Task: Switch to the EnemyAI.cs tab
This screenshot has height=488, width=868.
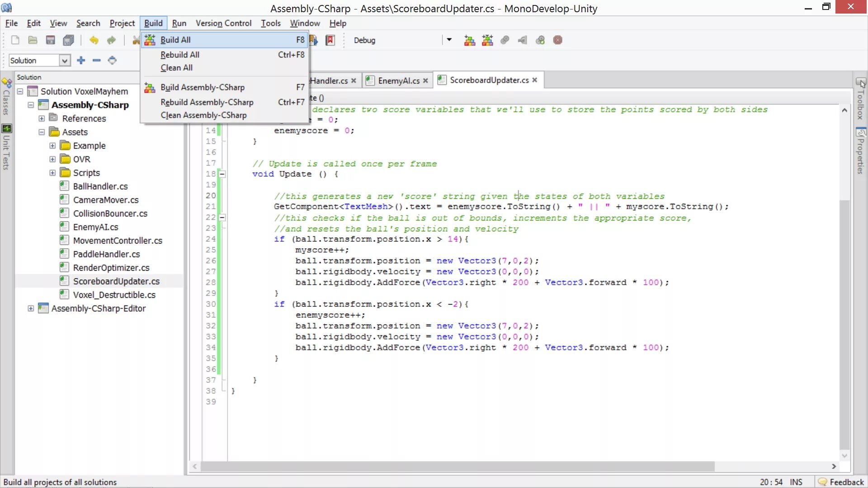Action: pyautogui.click(x=396, y=80)
